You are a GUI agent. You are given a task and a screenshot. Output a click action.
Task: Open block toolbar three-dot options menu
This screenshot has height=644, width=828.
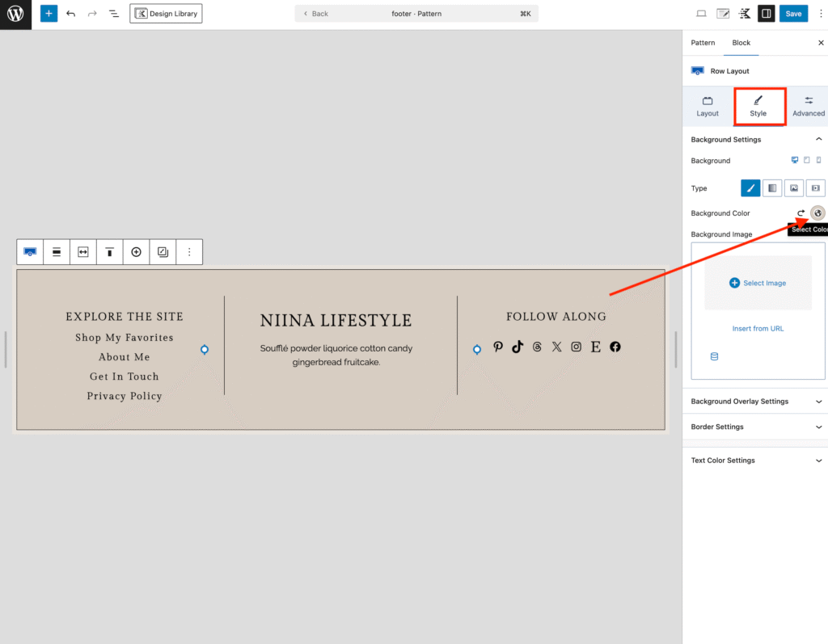(x=189, y=252)
